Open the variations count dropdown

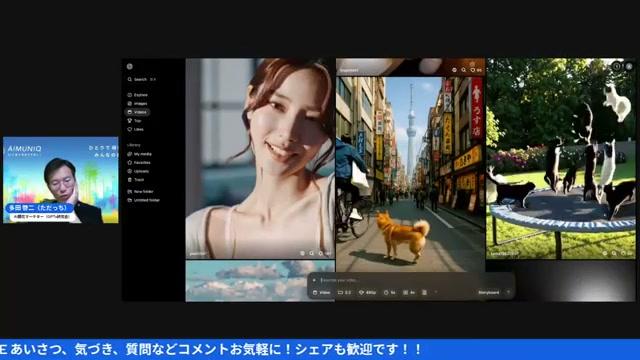pyautogui.click(x=409, y=293)
